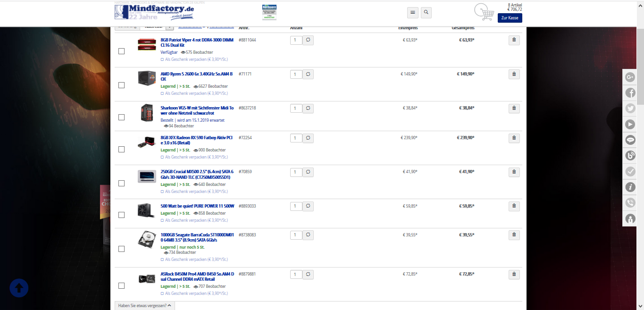Delete the ASRock B450M Pro4 item

tap(514, 274)
